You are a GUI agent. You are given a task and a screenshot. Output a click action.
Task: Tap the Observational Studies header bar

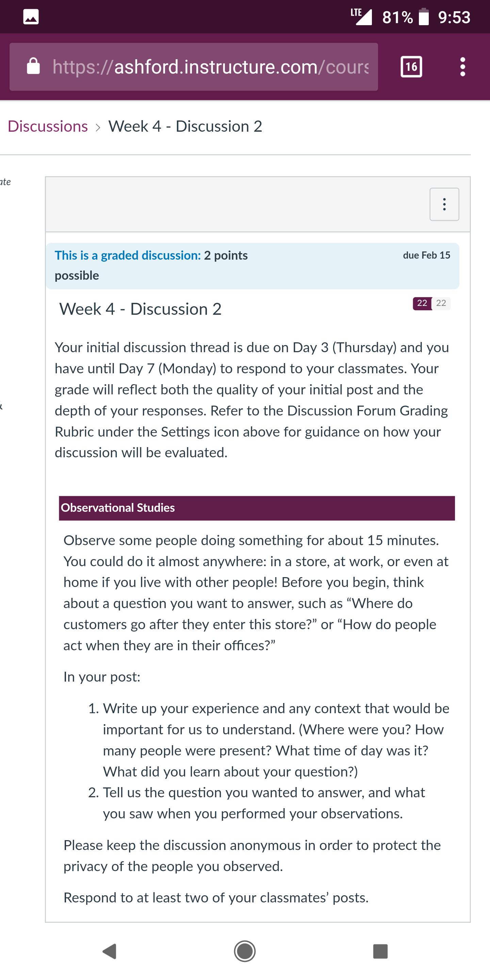click(x=257, y=508)
